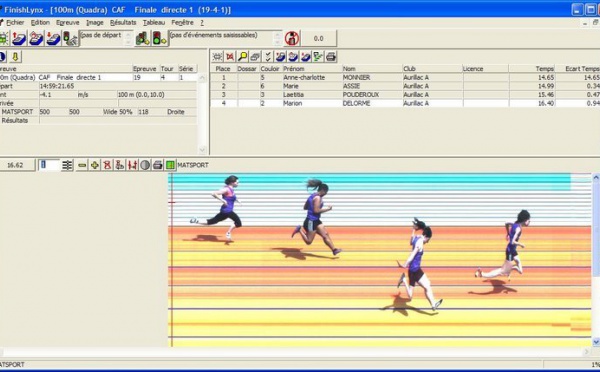
Task: Click the event panel scrollbar down arrow
Action: (202, 150)
